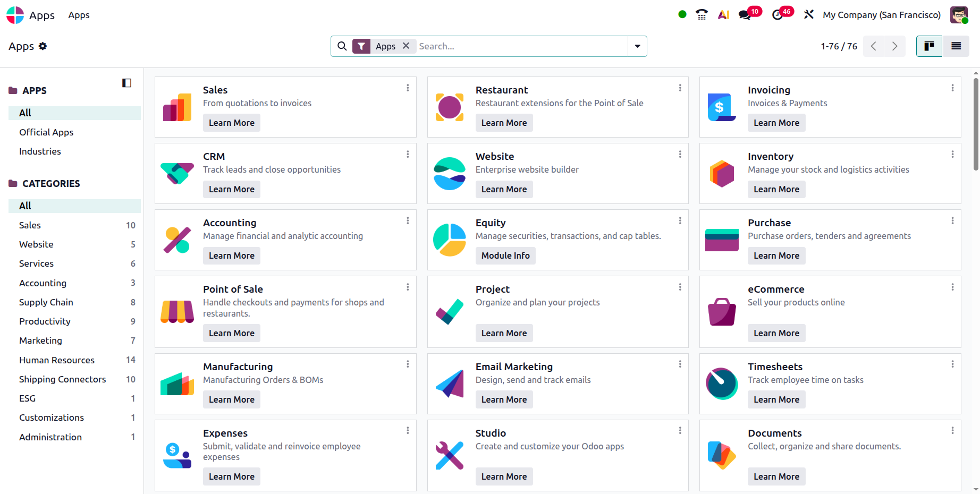This screenshot has height=494, width=980.
Task: Open the conversations messages icon with badge 10
Action: pyautogui.click(x=745, y=15)
